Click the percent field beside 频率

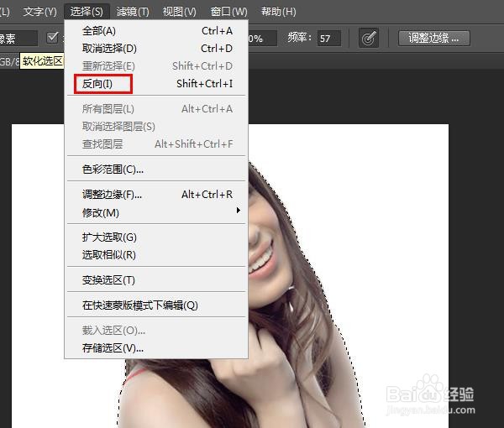262,39
